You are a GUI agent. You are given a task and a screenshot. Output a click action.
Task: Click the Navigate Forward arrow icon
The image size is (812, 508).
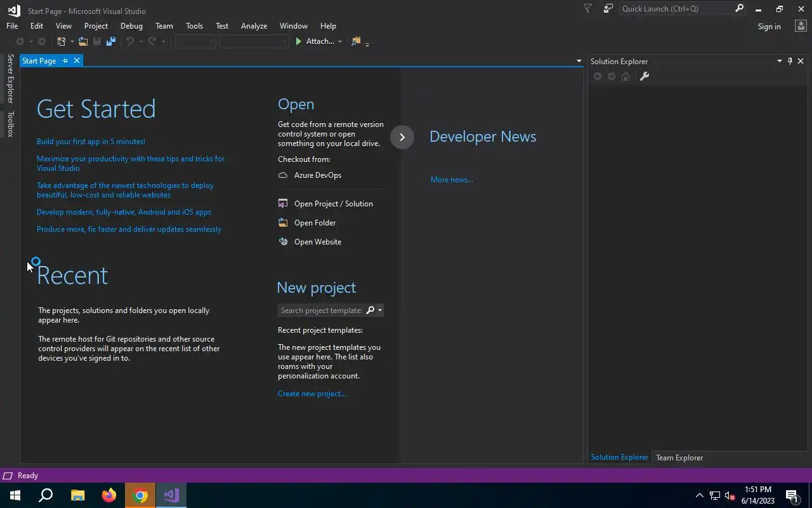[42, 41]
